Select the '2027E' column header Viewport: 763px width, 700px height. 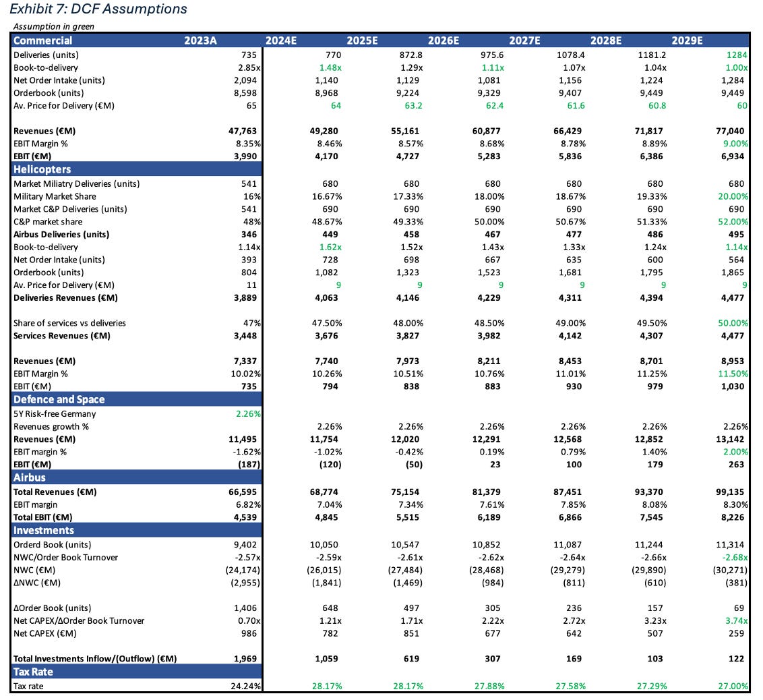point(525,40)
